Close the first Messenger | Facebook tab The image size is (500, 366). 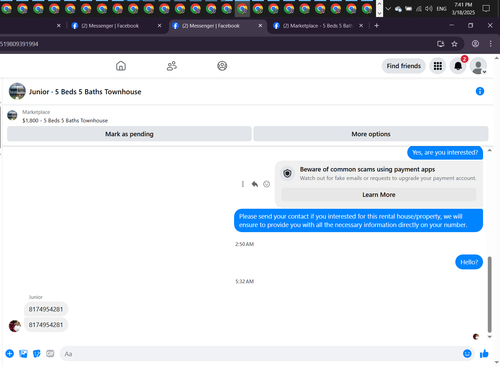159,26
